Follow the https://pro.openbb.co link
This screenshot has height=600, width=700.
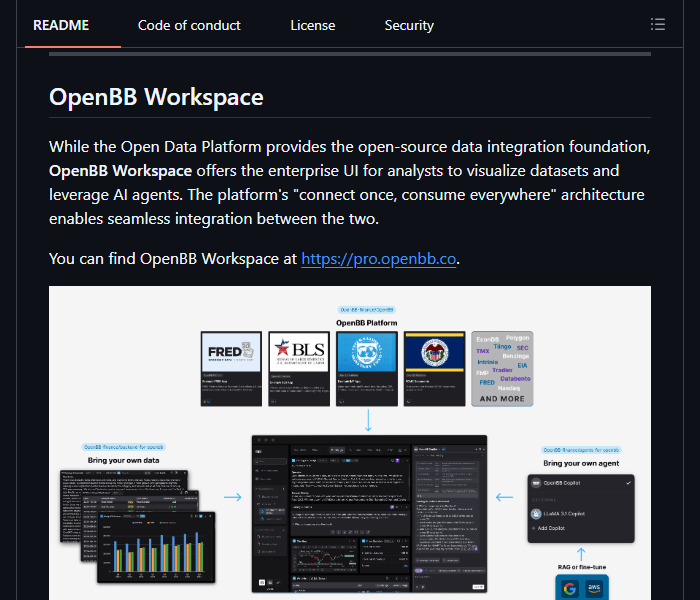[379, 259]
